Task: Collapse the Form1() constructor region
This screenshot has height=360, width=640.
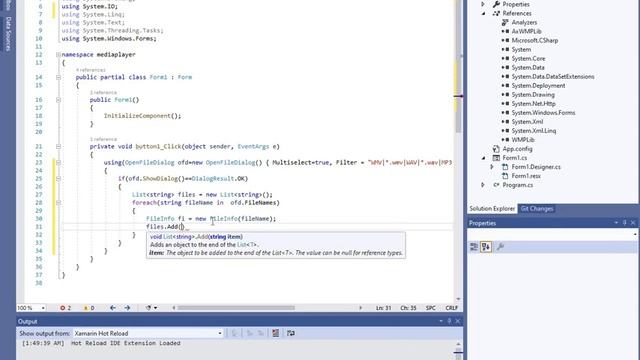Action: click(58, 100)
